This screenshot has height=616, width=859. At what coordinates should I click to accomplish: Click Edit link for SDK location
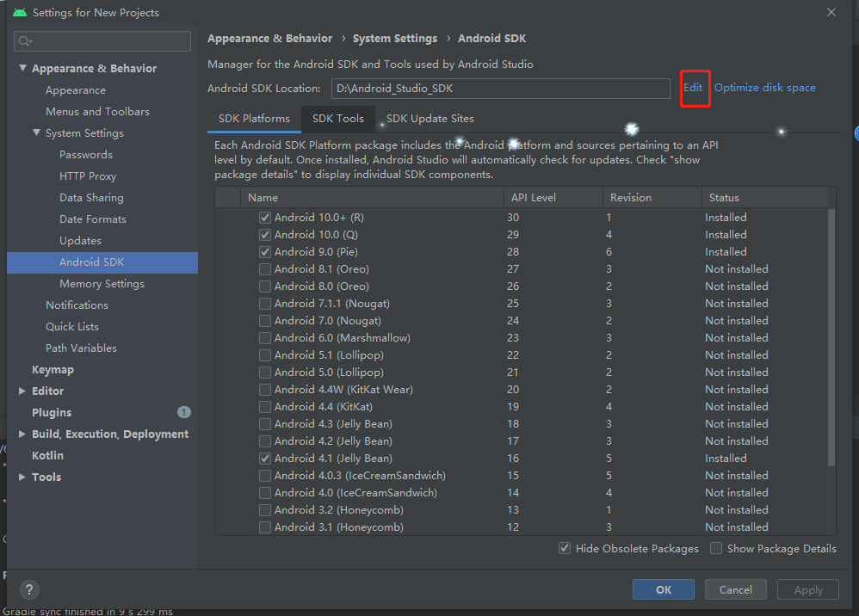pos(693,88)
